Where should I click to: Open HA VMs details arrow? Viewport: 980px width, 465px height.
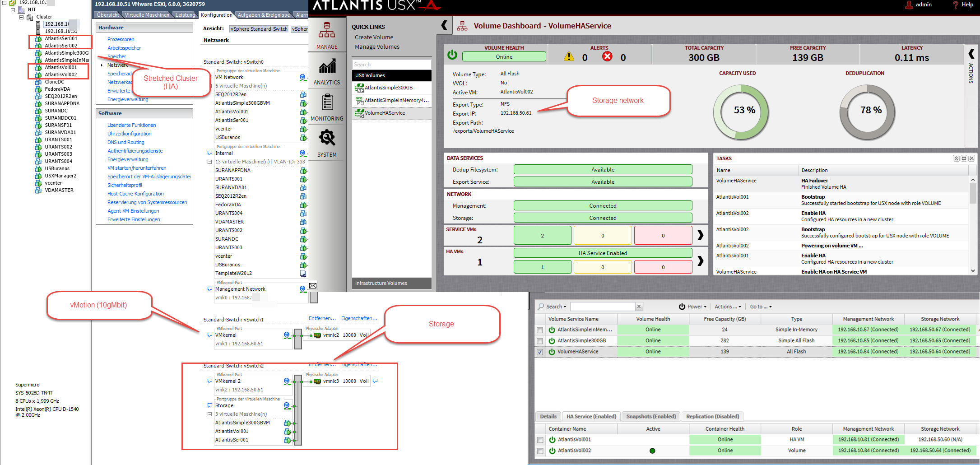(700, 260)
